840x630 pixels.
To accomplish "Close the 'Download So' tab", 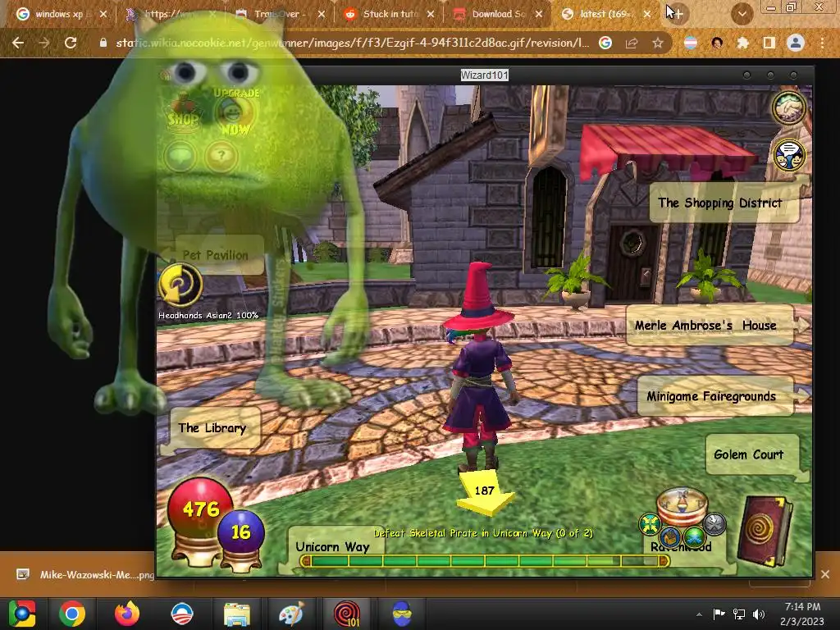I will 539,14.
